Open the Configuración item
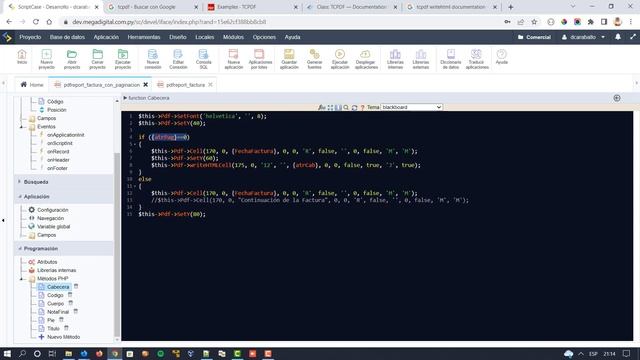The height and width of the screenshot is (360, 640). click(52, 210)
